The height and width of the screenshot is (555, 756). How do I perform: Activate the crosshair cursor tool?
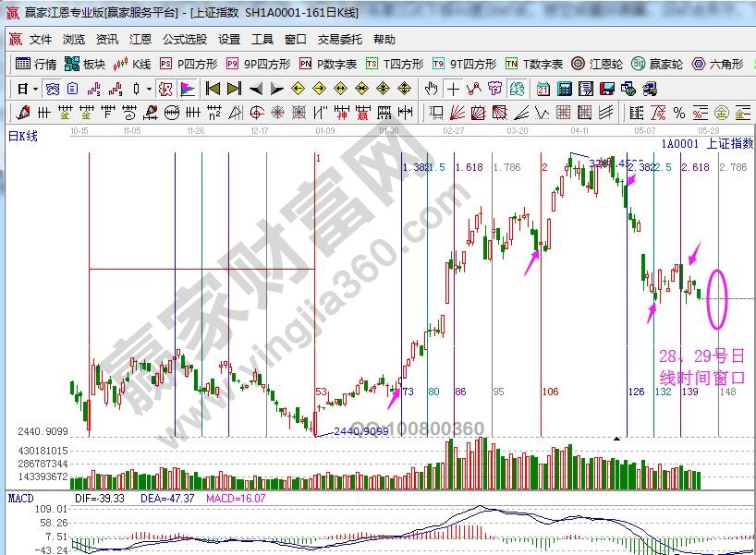[453, 89]
